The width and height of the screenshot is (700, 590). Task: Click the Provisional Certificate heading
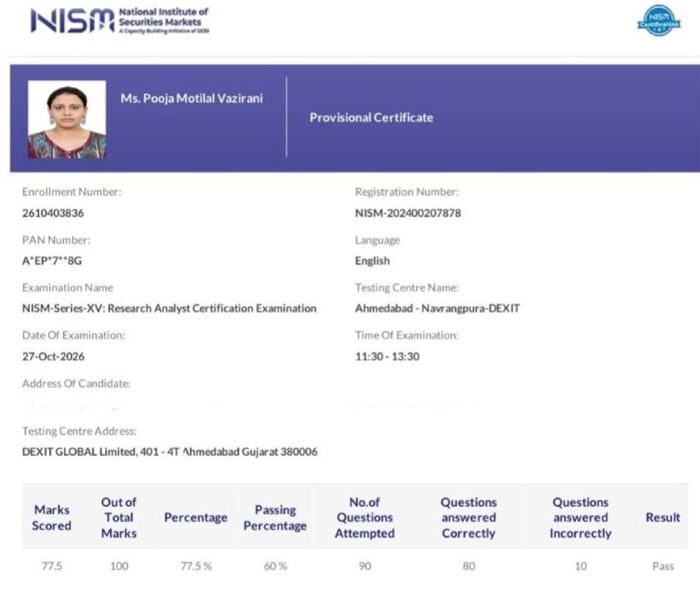coord(371,118)
